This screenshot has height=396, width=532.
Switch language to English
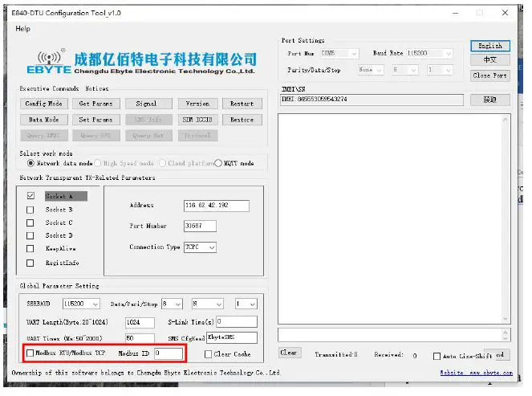[x=490, y=46]
